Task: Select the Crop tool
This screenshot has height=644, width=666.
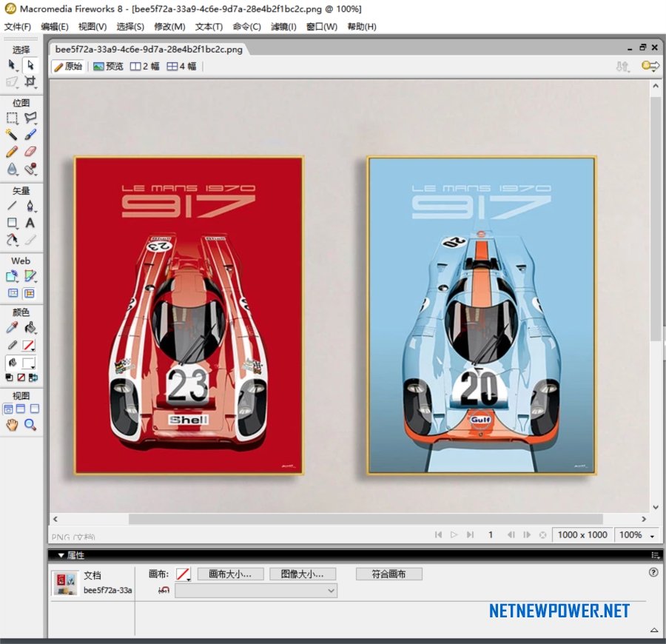Action: pos(30,81)
